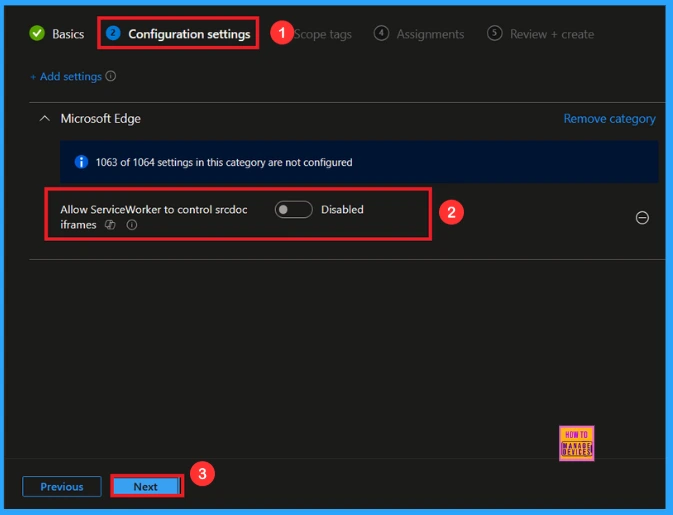The width and height of the screenshot is (673, 515).
Task: Open the Assignments step tab
Action: pos(419,34)
